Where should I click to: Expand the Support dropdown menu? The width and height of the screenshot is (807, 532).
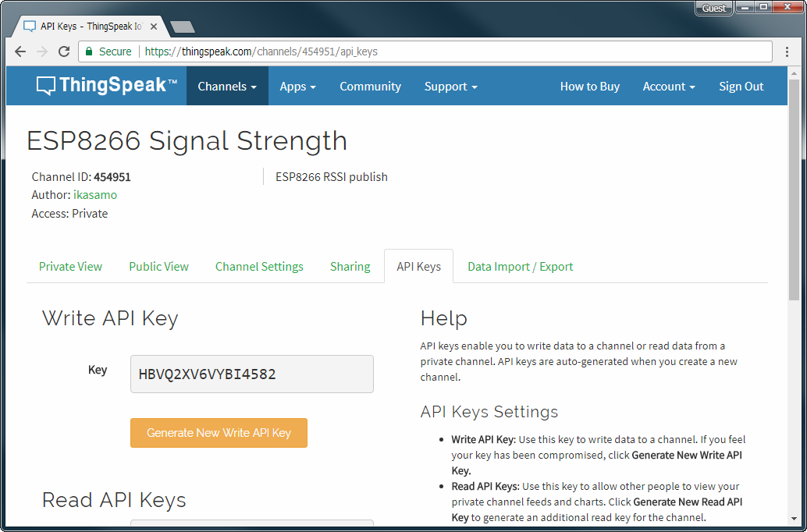click(451, 86)
